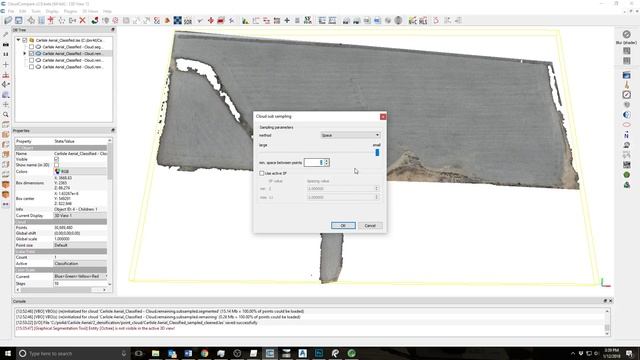Click the Properties panel horizontal scrollbar
Image resolution: width=640 pixels, height=360 pixels.
61,289
